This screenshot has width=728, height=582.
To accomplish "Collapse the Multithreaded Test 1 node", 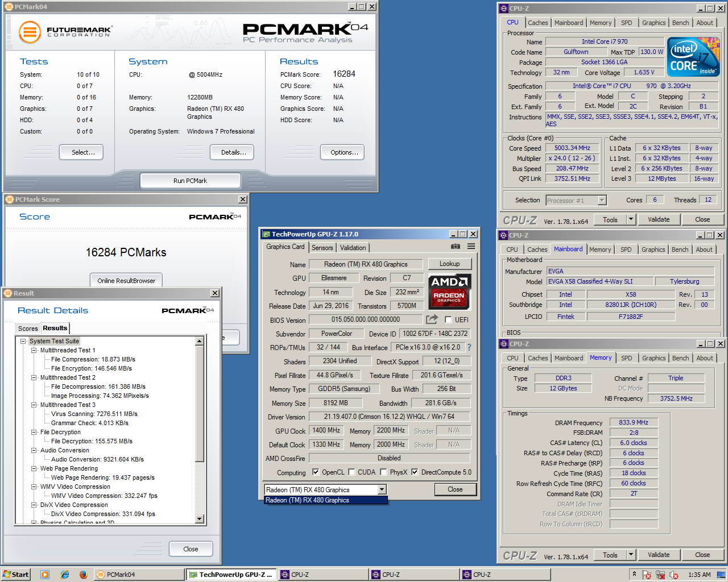I will (x=34, y=350).
